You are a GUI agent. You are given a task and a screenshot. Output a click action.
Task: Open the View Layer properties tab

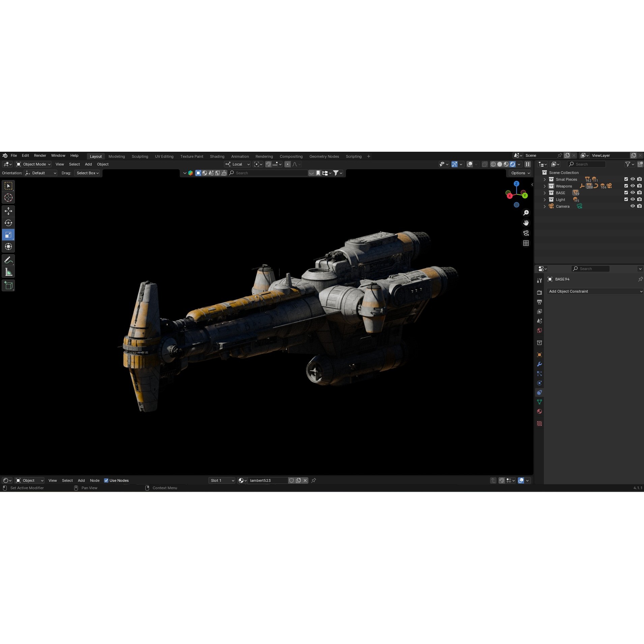point(539,311)
